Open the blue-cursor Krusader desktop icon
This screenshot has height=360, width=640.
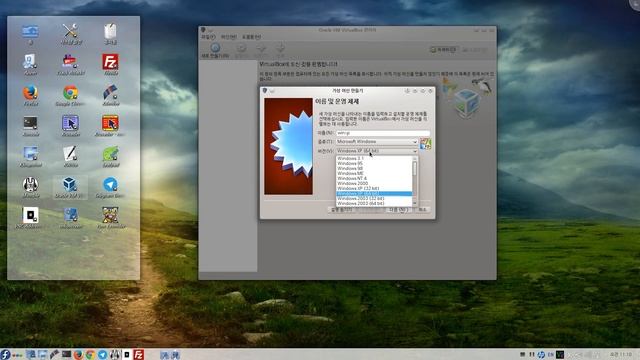[x=70, y=124]
